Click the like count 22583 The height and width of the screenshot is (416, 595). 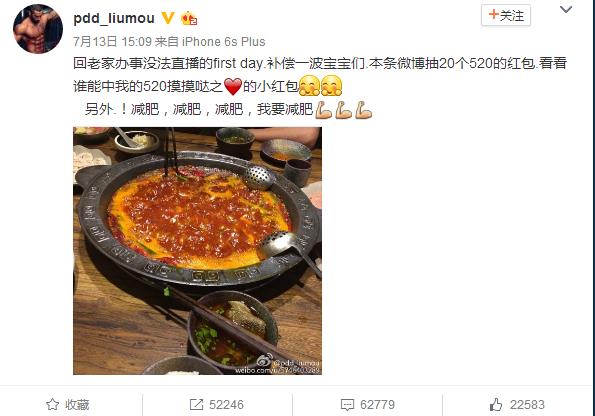pyautogui.click(x=527, y=405)
